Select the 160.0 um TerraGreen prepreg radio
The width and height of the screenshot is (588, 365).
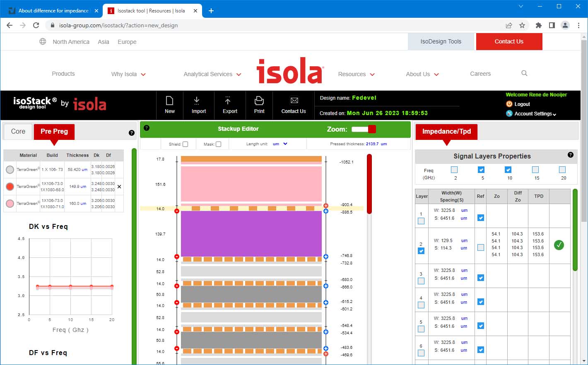tap(10, 204)
